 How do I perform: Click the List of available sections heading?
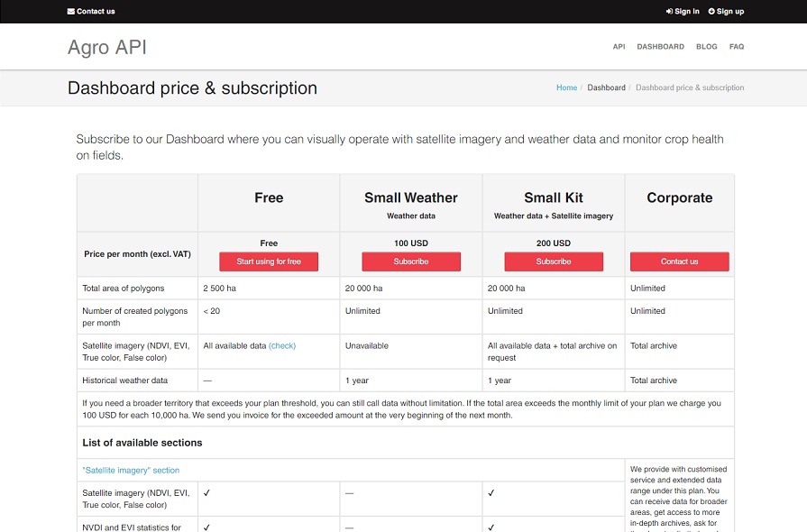tap(142, 443)
